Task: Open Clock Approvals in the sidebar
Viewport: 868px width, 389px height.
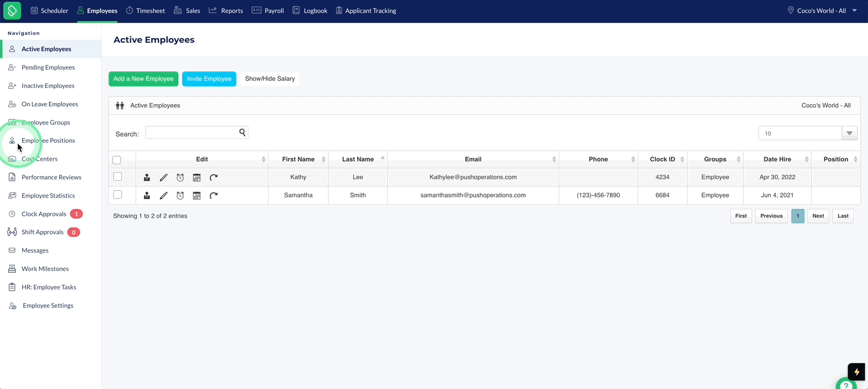Action: pos(44,214)
